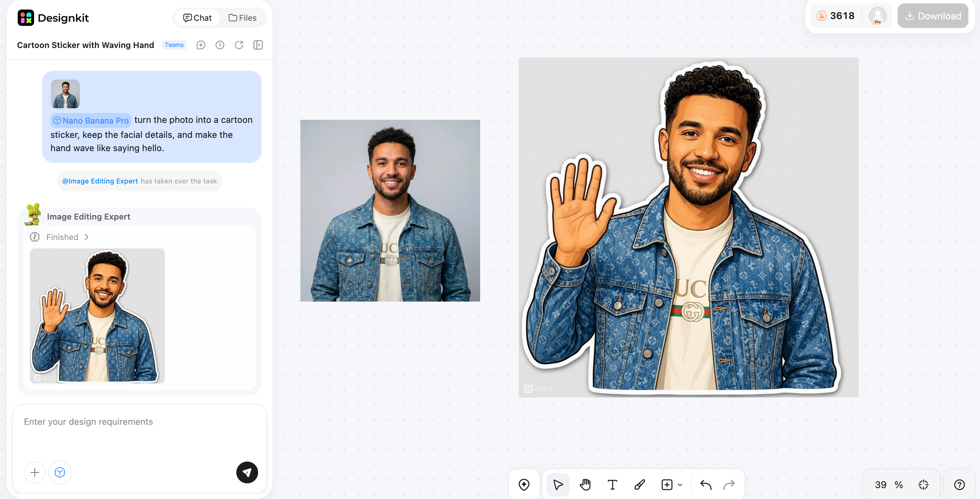This screenshot has height=499, width=980.
Task: Click the fit-to-screen target icon
Action: coord(923,485)
